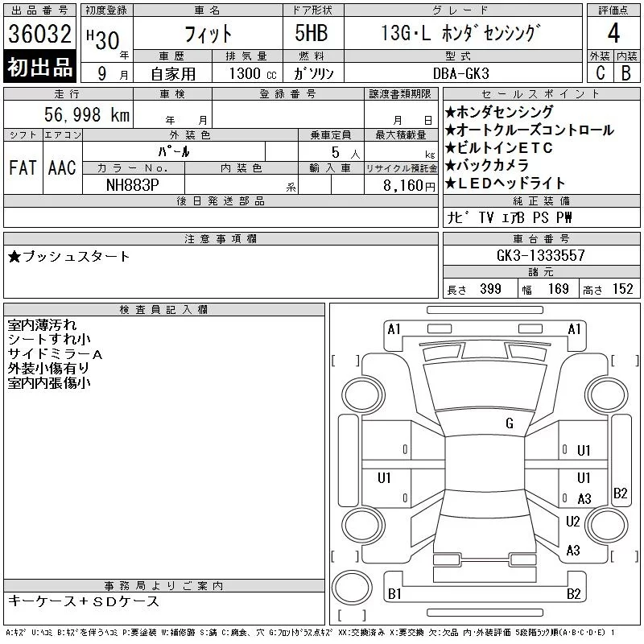Select the 純正装備 header
The height and width of the screenshot is (644, 644).
[x=541, y=200]
